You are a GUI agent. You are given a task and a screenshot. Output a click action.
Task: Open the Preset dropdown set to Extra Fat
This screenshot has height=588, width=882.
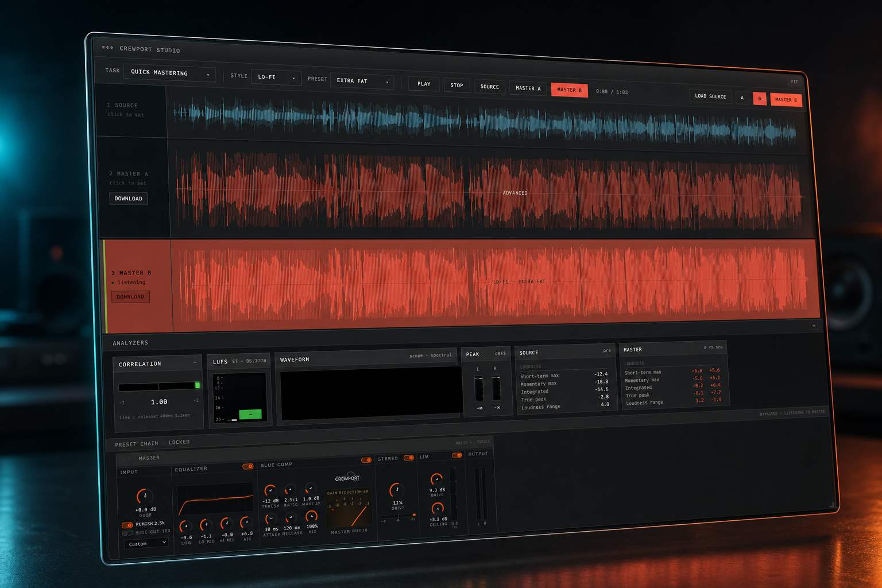pos(362,81)
